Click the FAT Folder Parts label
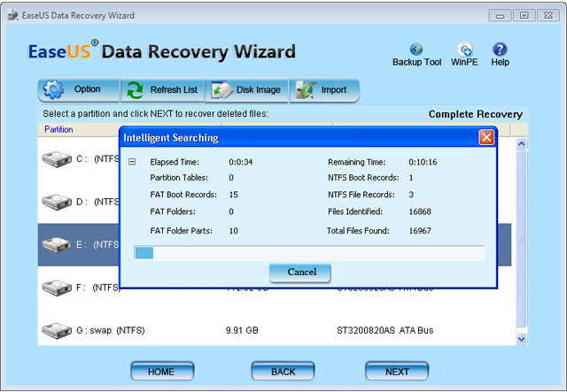 point(181,230)
